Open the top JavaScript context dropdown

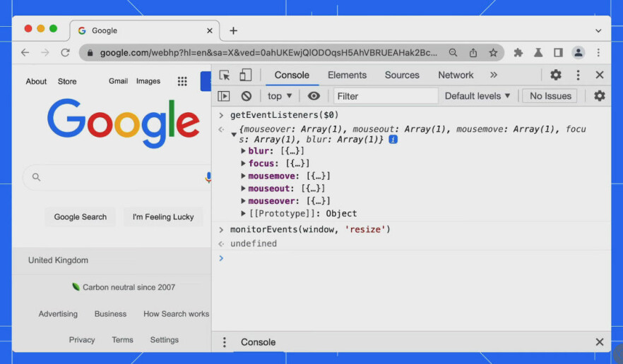280,96
